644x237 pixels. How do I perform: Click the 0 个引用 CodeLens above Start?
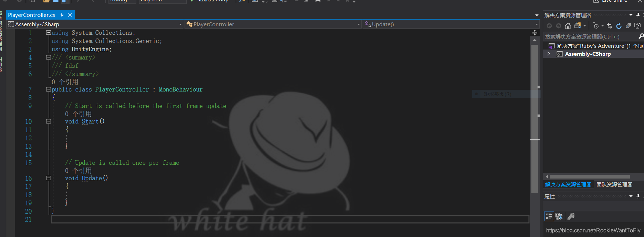(79, 114)
